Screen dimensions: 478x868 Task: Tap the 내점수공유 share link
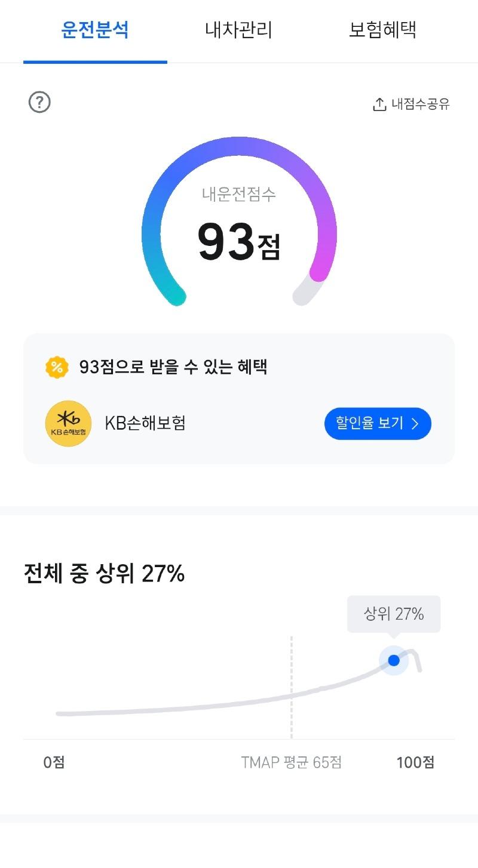coord(411,104)
